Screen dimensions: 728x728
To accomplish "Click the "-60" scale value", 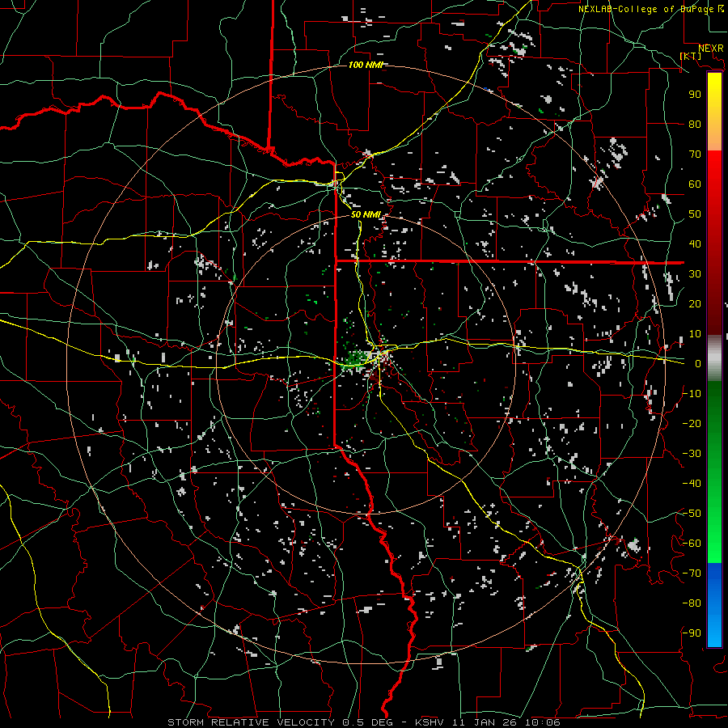I will [x=692, y=544].
